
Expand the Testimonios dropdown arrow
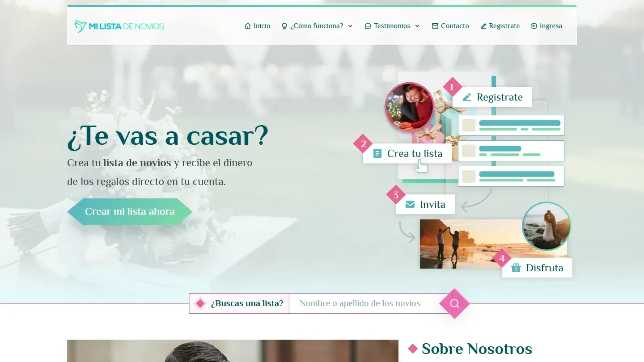(417, 26)
